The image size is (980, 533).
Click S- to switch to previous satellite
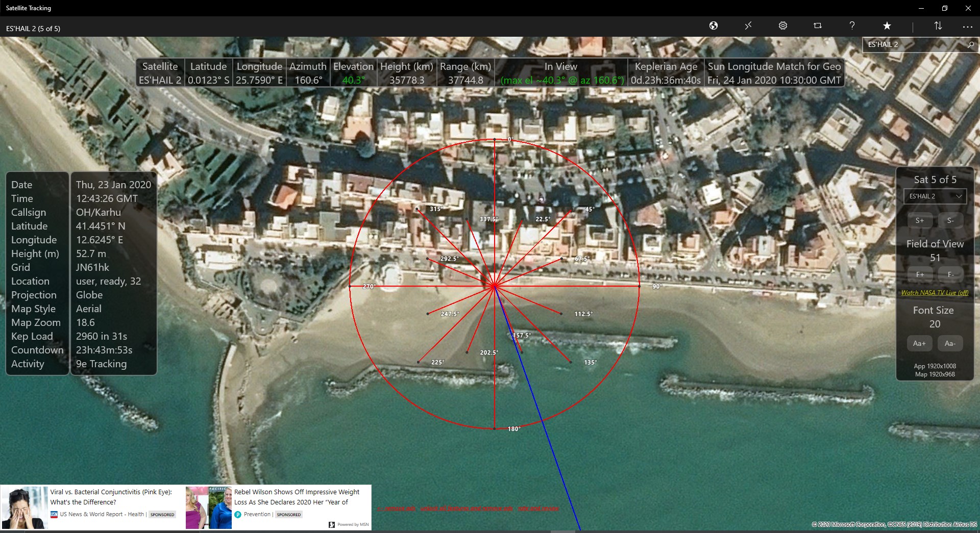(x=950, y=220)
